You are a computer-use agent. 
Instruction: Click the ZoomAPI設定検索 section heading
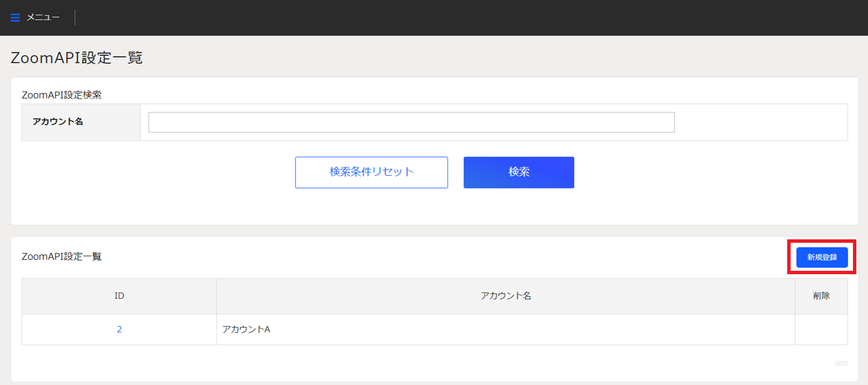tap(62, 94)
